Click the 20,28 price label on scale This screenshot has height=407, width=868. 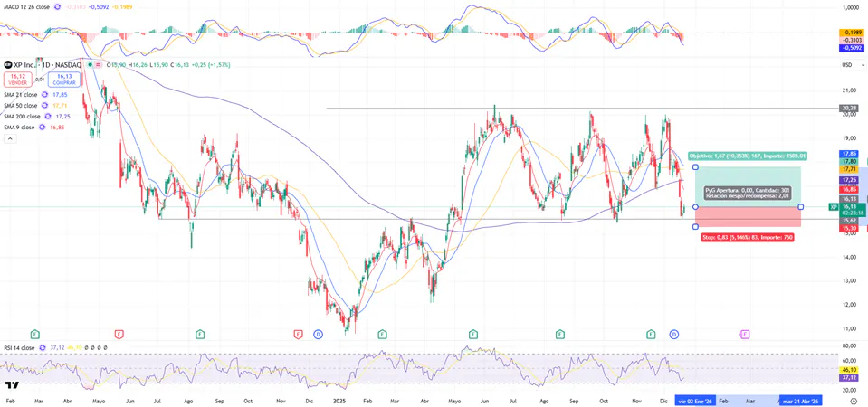pyautogui.click(x=848, y=108)
